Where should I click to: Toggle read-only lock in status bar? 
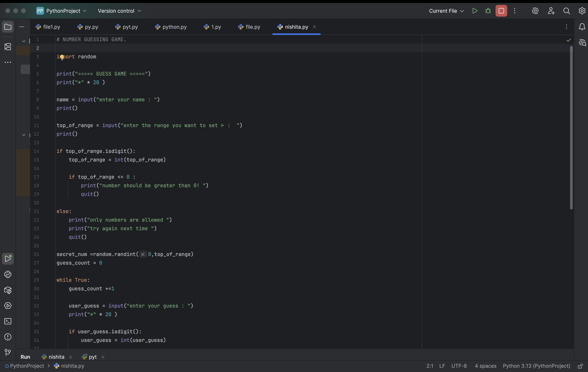580,366
